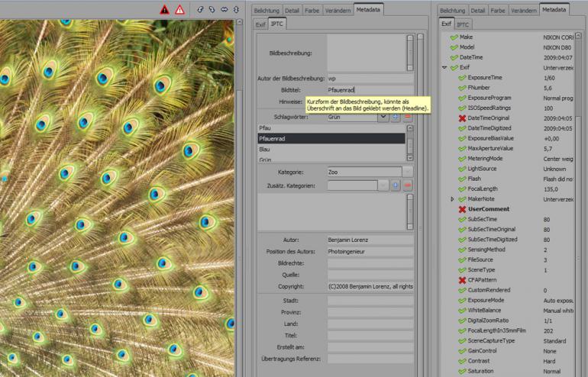Click the Copyright field
The image size is (588, 377).
[x=370, y=286]
